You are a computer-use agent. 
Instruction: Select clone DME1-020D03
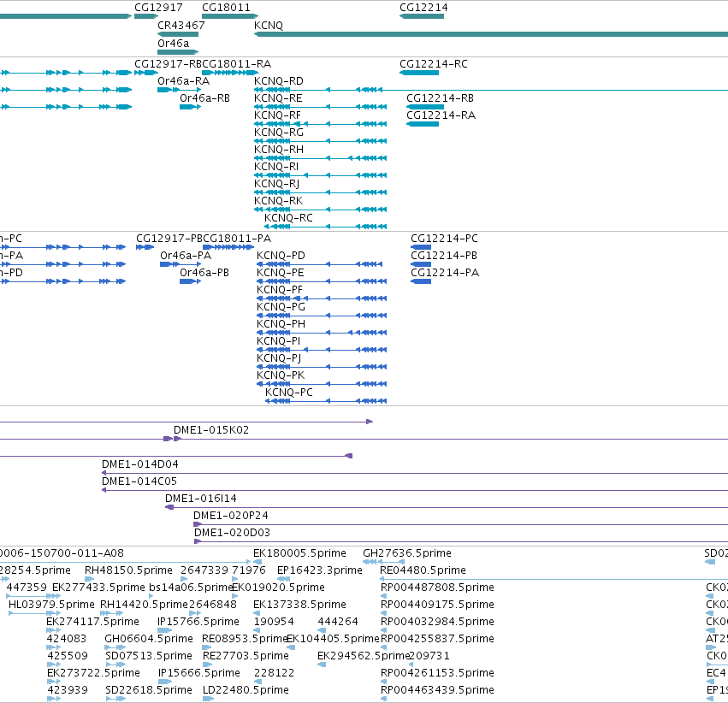point(232,533)
